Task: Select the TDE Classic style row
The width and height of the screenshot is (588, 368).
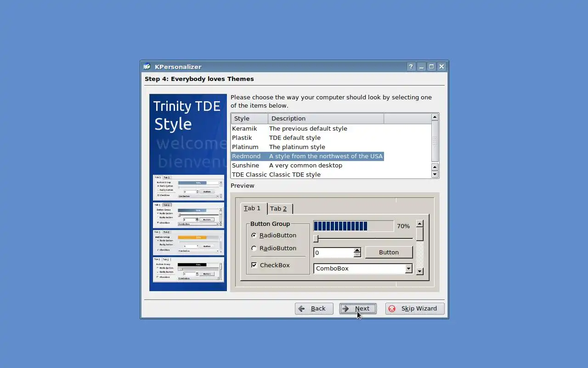Action: pyautogui.click(x=307, y=174)
